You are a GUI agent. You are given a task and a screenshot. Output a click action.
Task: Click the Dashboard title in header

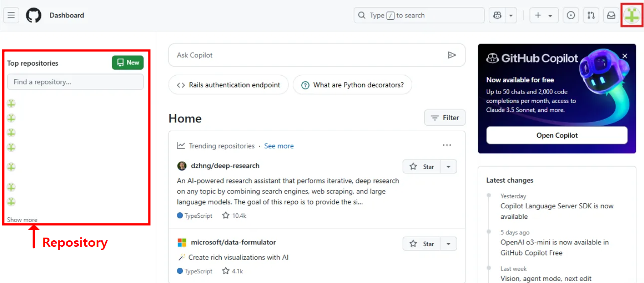click(67, 15)
